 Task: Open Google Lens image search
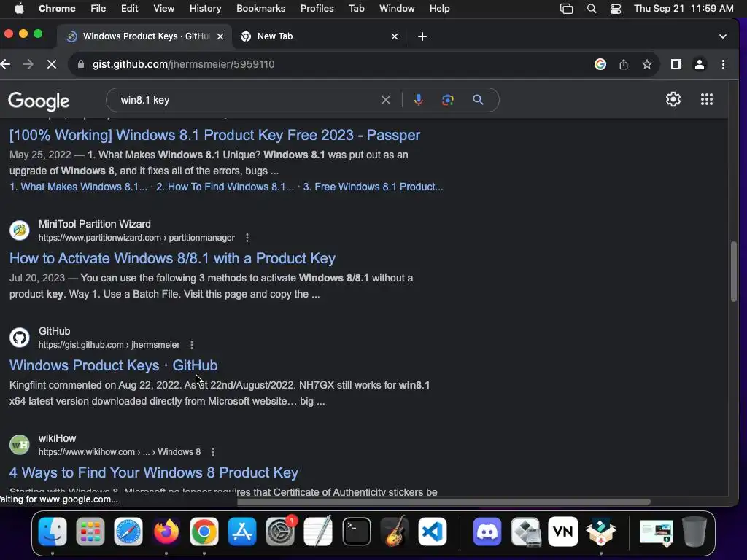[x=448, y=100]
